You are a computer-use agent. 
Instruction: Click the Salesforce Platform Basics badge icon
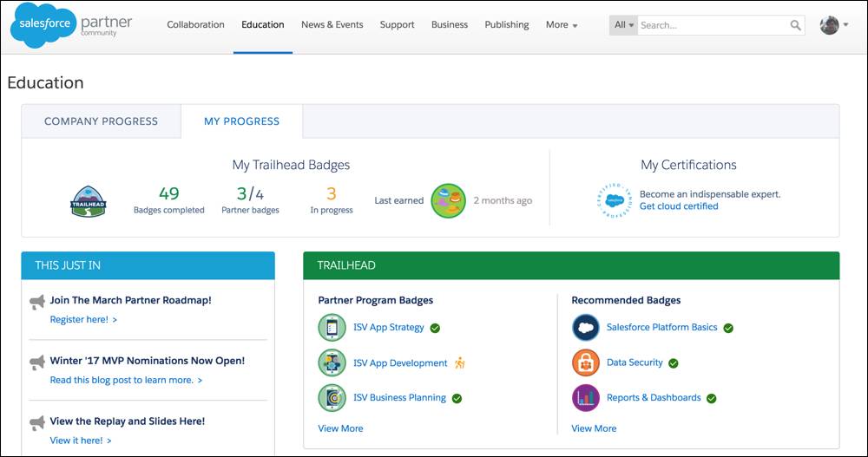click(586, 328)
